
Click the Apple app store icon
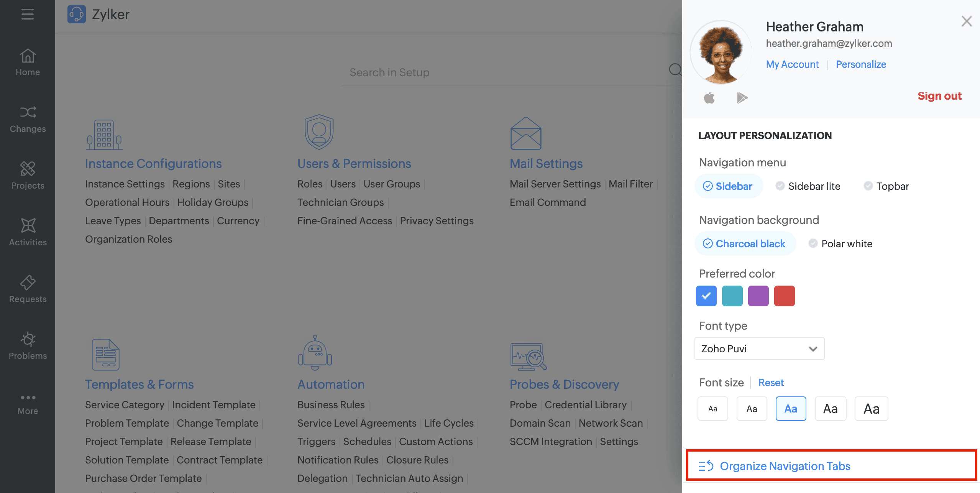click(x=709, y=98)
